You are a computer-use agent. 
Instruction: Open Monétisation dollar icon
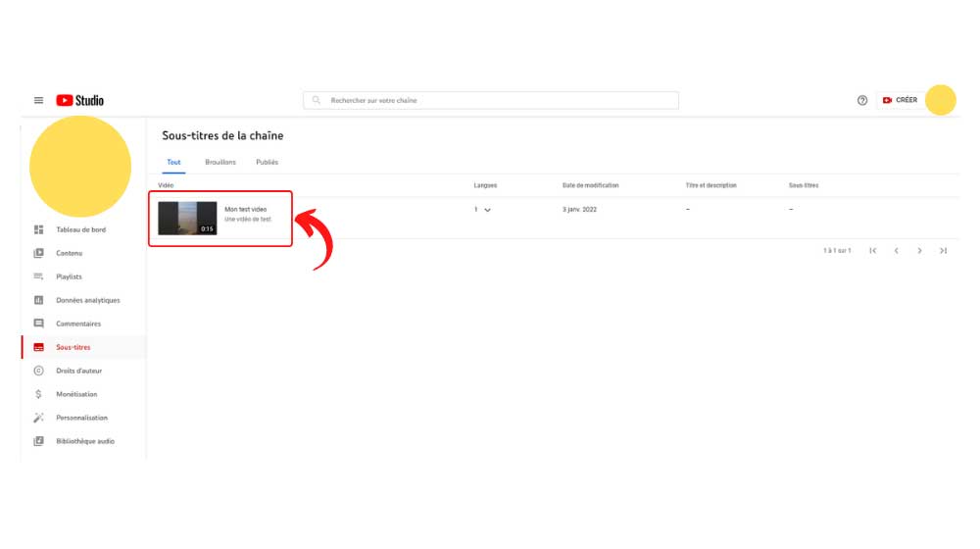[x=39, y=394]
